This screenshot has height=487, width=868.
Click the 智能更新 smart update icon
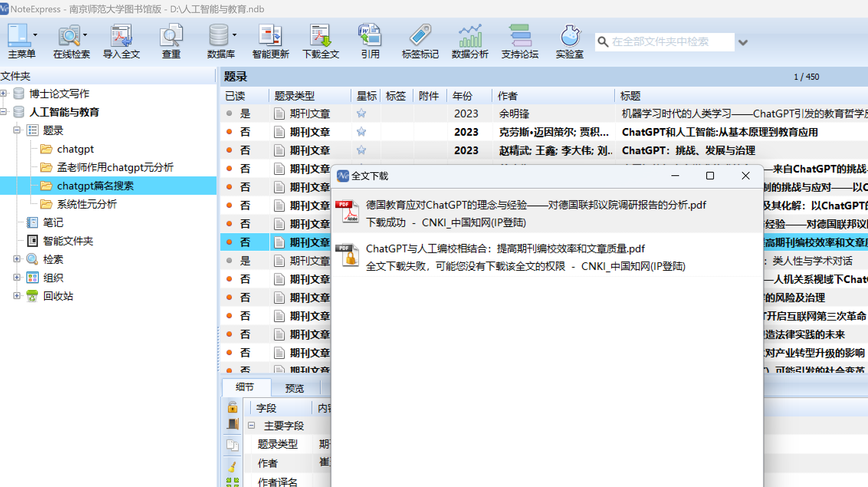point(271,35)
